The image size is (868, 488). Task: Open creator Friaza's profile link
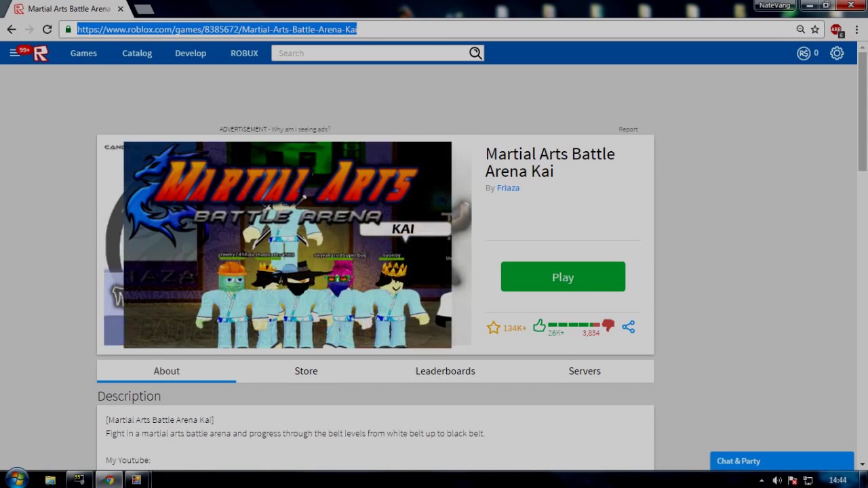point(508,188)
